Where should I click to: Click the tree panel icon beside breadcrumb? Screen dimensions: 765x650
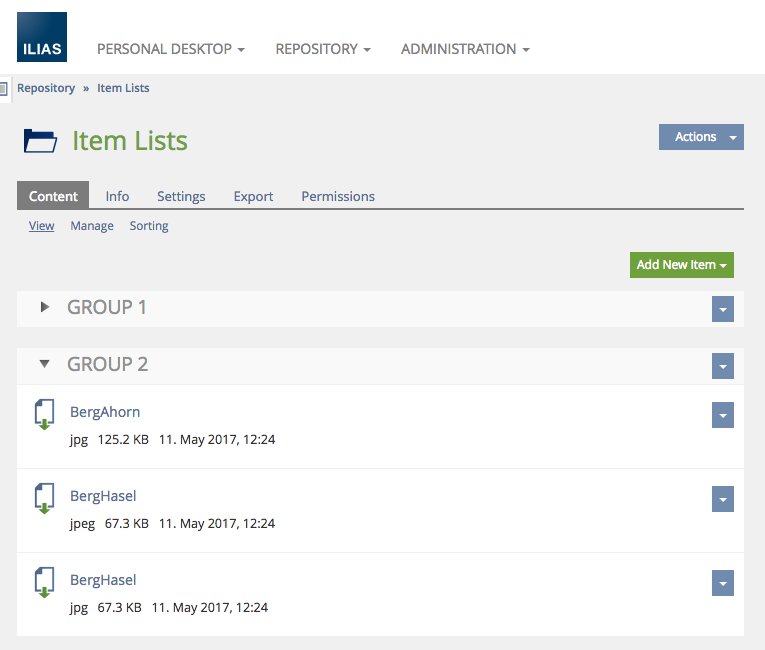tap(4, 88)
